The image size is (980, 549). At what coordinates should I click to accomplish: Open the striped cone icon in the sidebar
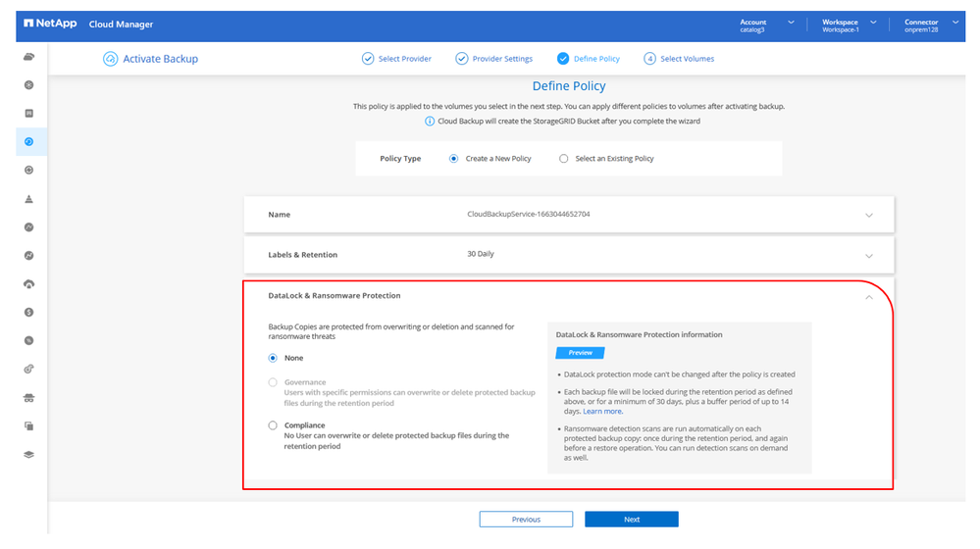click(x=28, y=199)
